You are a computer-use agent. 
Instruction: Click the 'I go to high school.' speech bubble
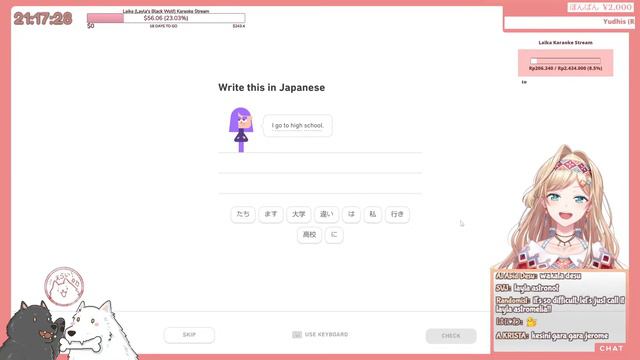(298, 126)
